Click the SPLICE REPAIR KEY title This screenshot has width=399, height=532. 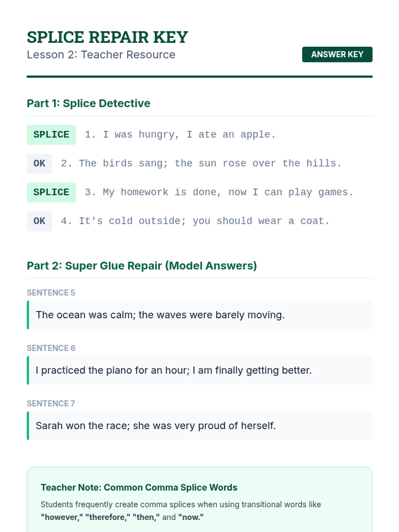coord(107,37)
